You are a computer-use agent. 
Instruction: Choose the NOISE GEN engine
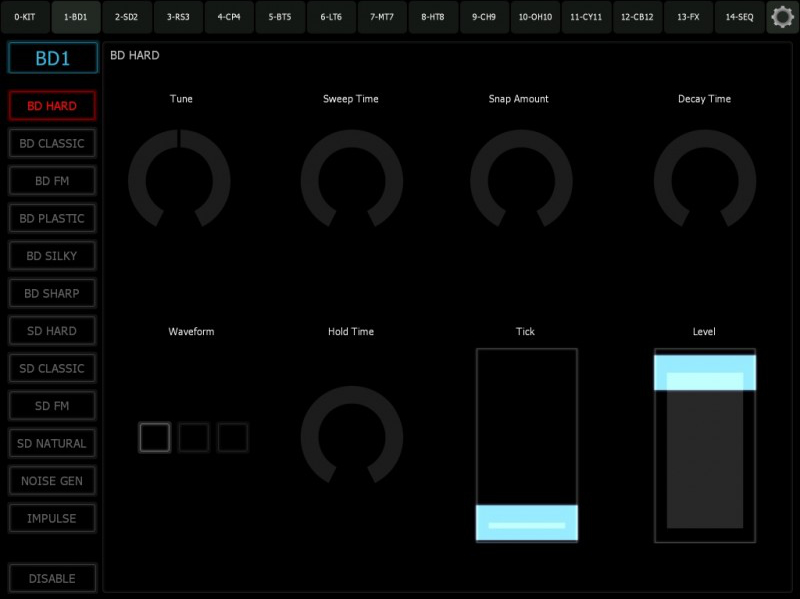point(52,481)
